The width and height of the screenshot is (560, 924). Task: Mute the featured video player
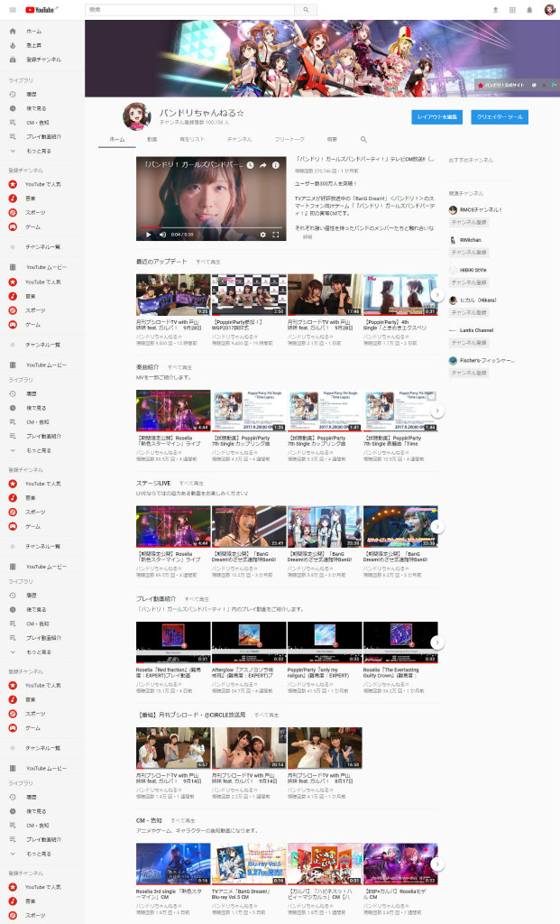pyautogui.click(x=162, y=235)
